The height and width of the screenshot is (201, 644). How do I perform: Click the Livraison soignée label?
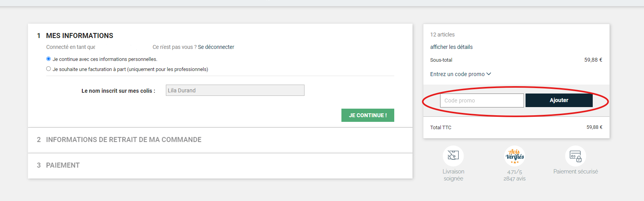453,175
